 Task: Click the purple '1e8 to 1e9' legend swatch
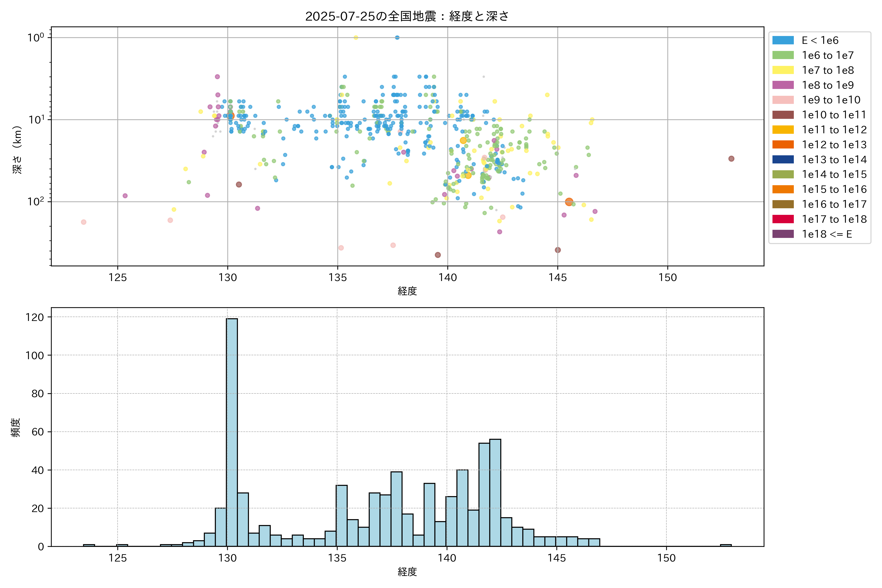[x=783, y=85]
